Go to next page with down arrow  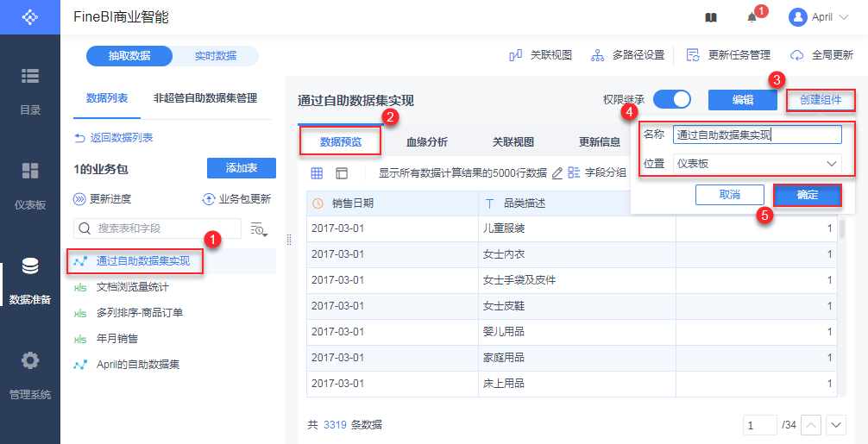836,425
